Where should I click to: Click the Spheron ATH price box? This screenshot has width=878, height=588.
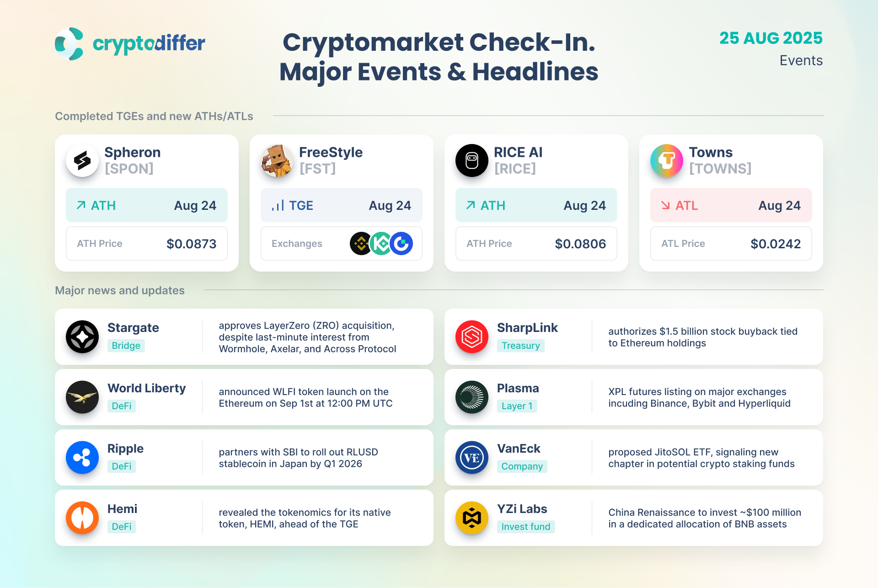(x=147, y=244)
